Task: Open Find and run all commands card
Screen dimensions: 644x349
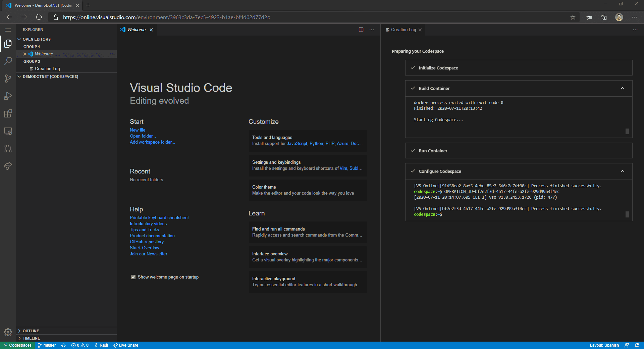Action: pos(308,232)
